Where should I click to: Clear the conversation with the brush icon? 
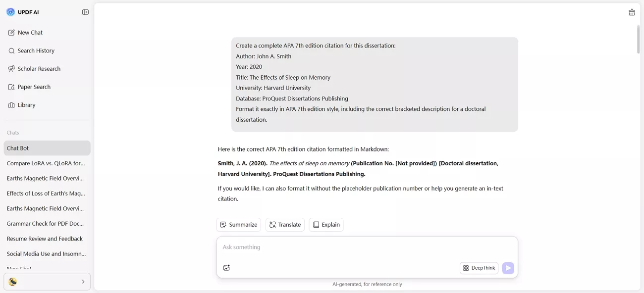(632, 12)
